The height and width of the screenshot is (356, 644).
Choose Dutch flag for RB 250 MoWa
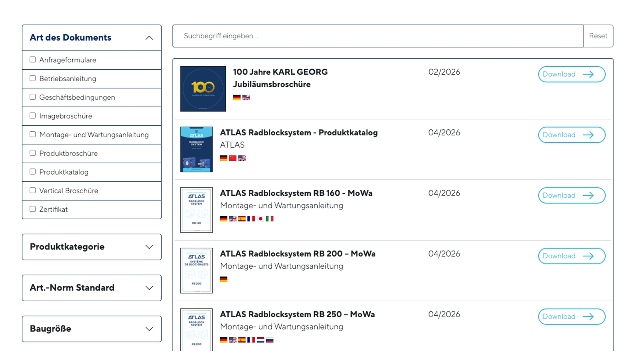[260, 340]
